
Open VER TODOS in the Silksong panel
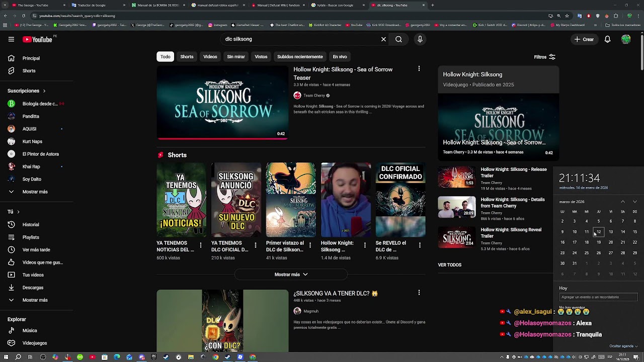pyautogui.click(x=449, y=265)
